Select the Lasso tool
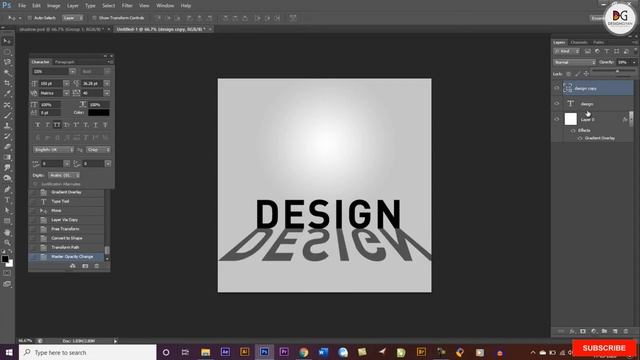The image size is (640, 360). tap(7, 62)
